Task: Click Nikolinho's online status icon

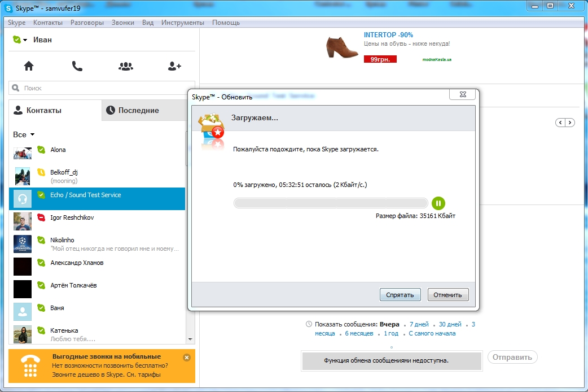Action: pyautogui.click(x=41, y=239)
